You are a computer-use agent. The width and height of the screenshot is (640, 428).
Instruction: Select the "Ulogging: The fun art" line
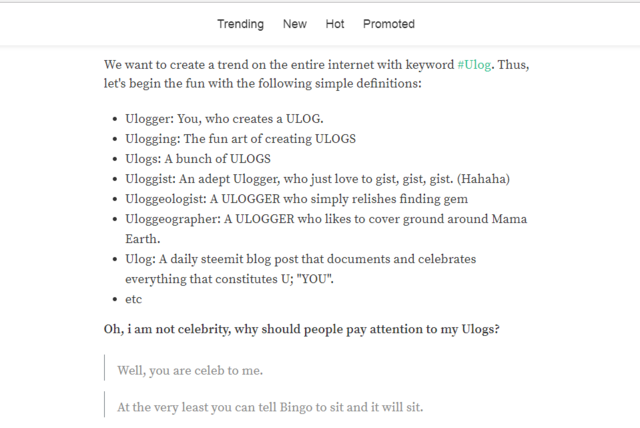[240, 139]
